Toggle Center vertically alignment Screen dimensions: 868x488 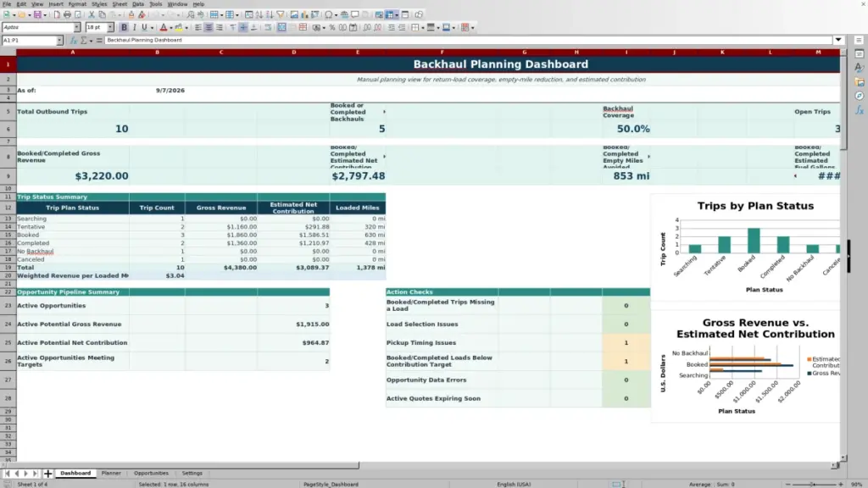(x=243, y=27)
